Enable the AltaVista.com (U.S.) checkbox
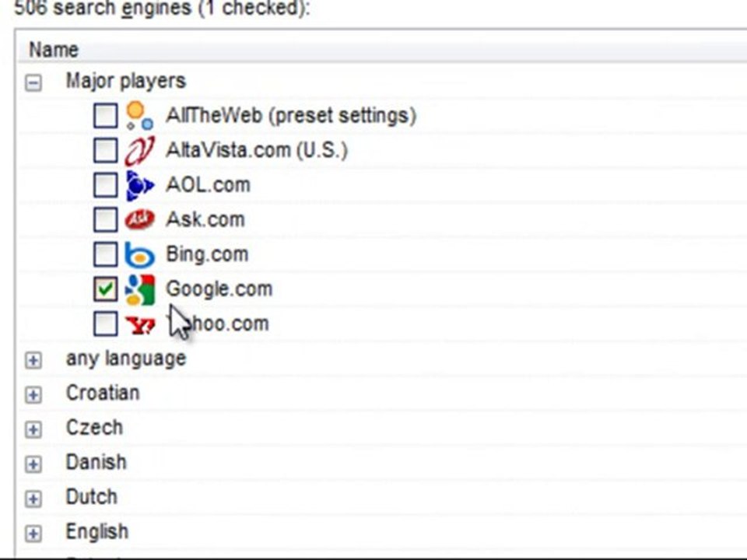747x560 pixels. click(105, 150)
